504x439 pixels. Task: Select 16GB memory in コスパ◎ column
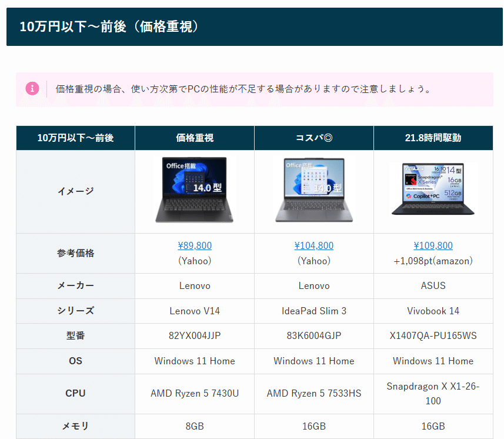314,426
